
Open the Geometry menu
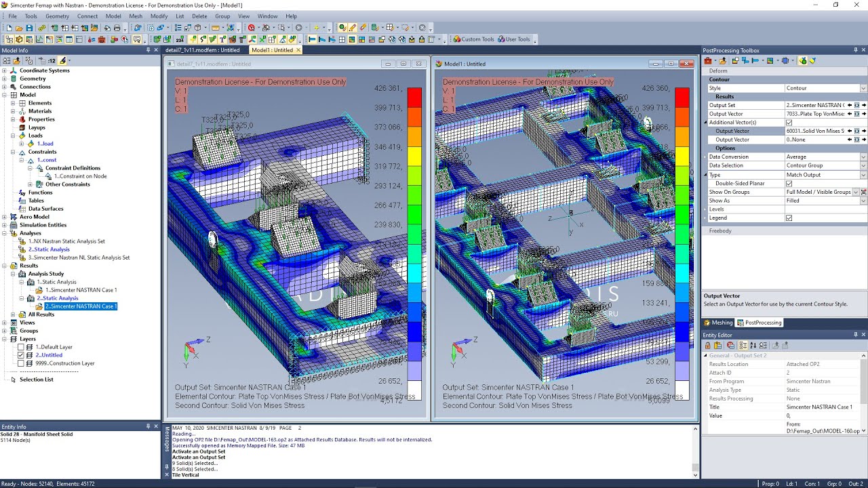pos(57,16)
